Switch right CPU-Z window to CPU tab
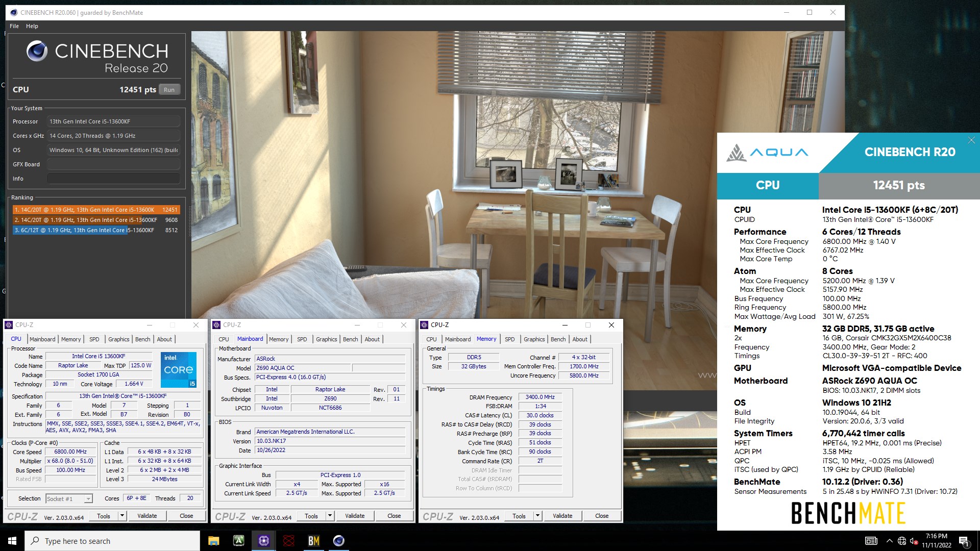This screenshot has height=551, width=980. coord(431,339)
